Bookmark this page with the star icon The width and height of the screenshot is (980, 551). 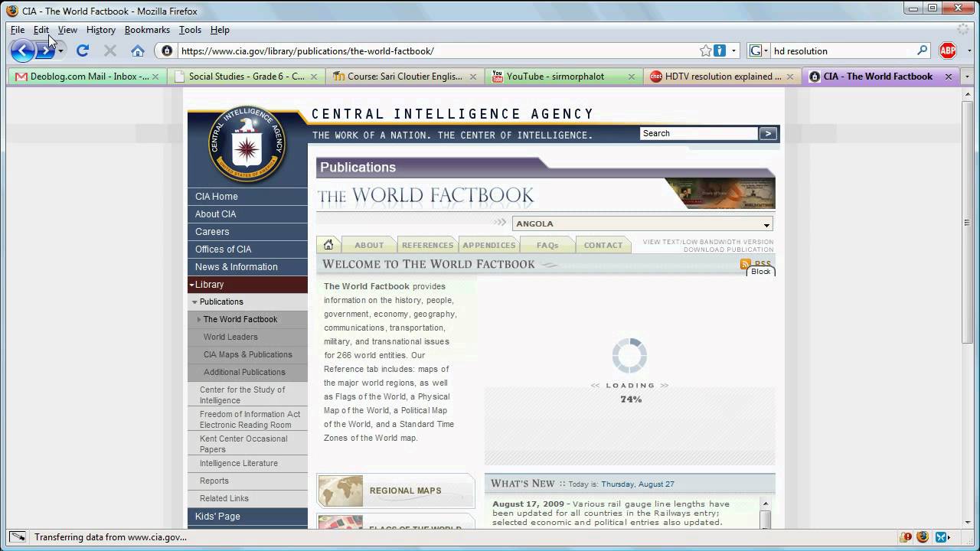click(x=705, y=51)
